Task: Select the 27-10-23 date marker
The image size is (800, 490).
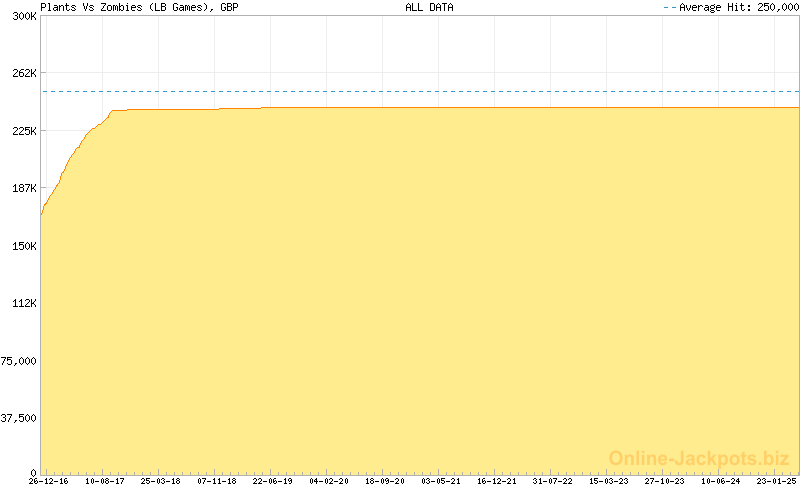Action: (x=665, y=481)
